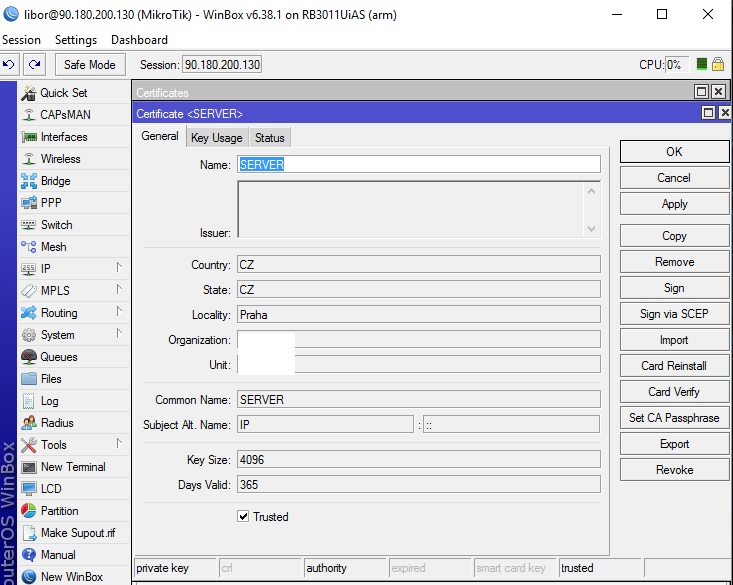Open the Settings menu
This screenshot has width=733, height=585.
coord(76,40)
